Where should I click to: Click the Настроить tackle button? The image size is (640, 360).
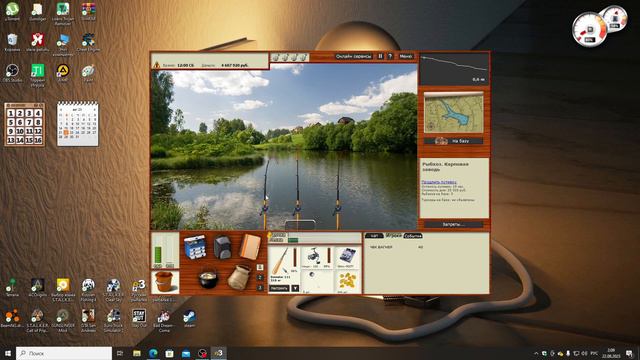[279, 289]
